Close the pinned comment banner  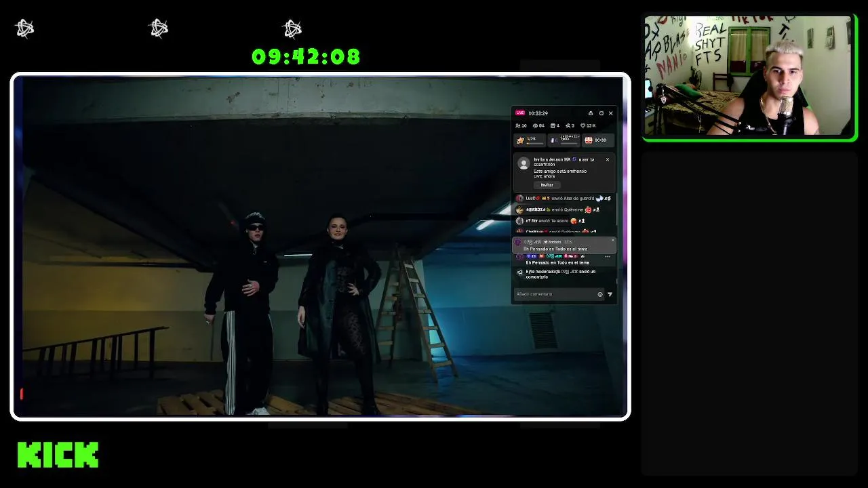(x=613, y=240)
